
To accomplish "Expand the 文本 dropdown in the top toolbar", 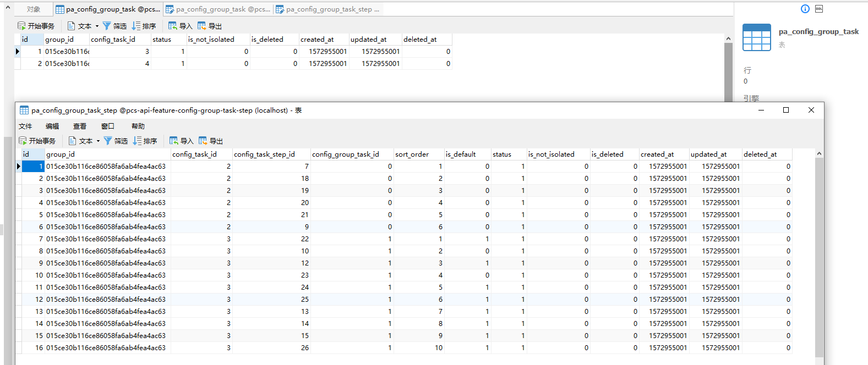I will (97, 26).
